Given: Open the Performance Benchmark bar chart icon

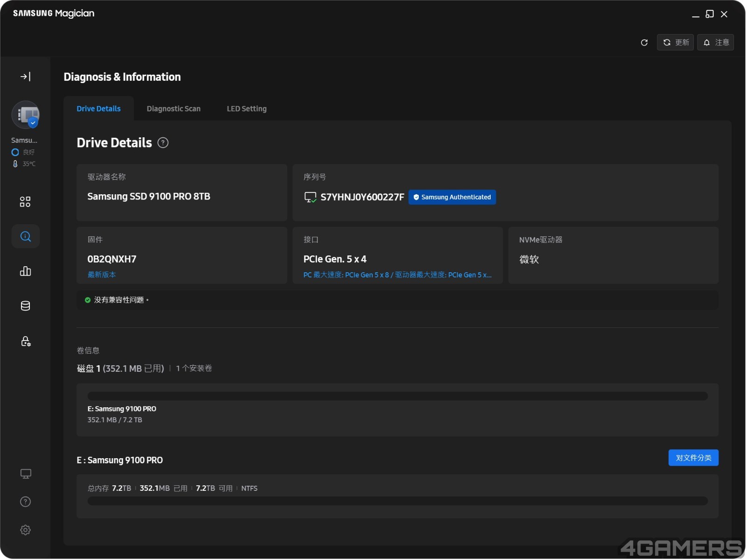Looking at the screenshot, I should pyautogui.click(x=25, y=271).
